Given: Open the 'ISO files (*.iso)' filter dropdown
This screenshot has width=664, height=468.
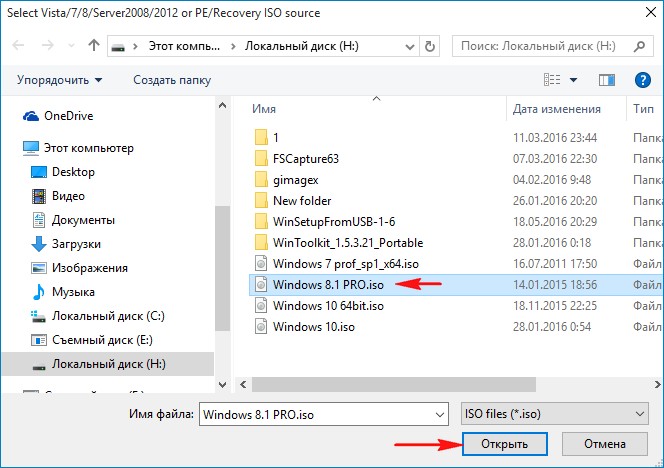Looking at the screenshot, I should [554, 414].
